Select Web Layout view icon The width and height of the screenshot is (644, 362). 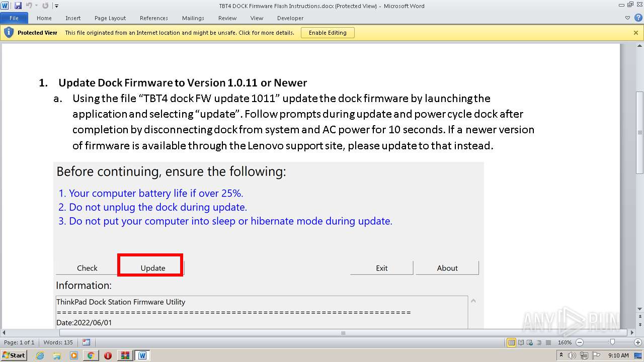click(529, 342)
